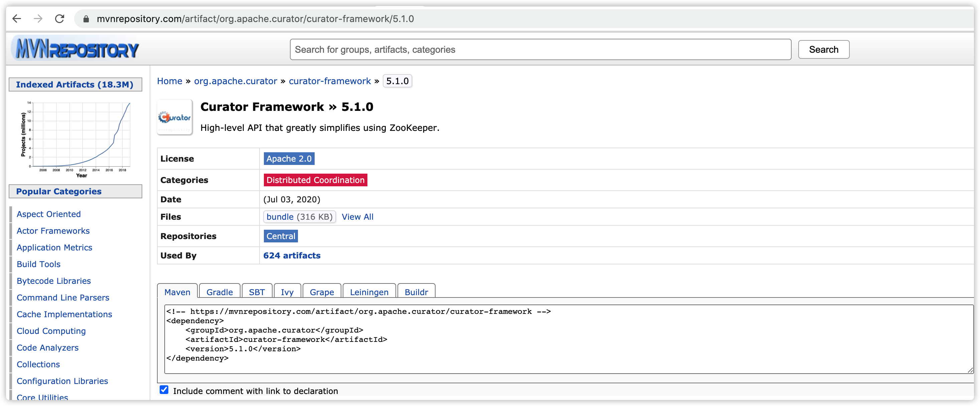
Task: Open Aspect Oriented category
Action: tap(49, 214)
